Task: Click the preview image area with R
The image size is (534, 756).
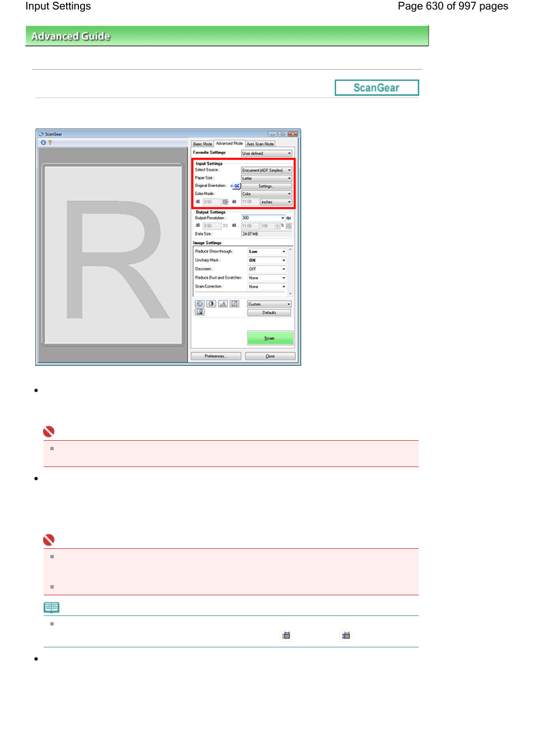Action: pos(113,255)
